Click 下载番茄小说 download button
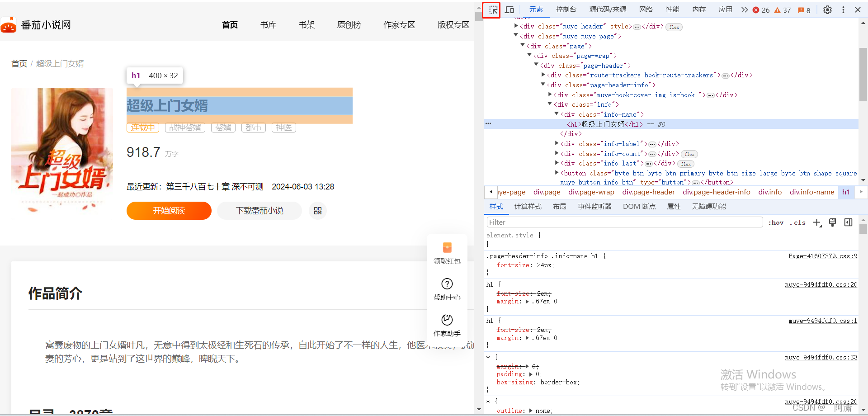Image resolution: width=868 pixels, height=416 pixels. click(x=259, y=211)
